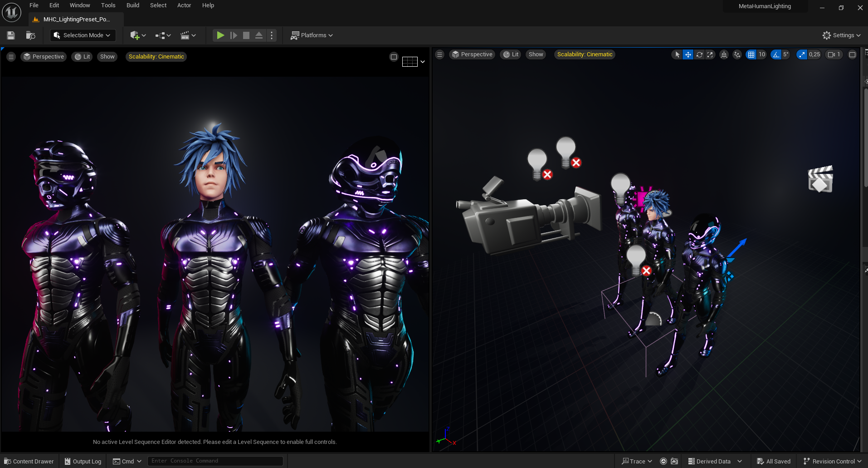Toggle scale snapping in right viewport
This screenshot has width=868, height=468.
click(x=802, y=54)
